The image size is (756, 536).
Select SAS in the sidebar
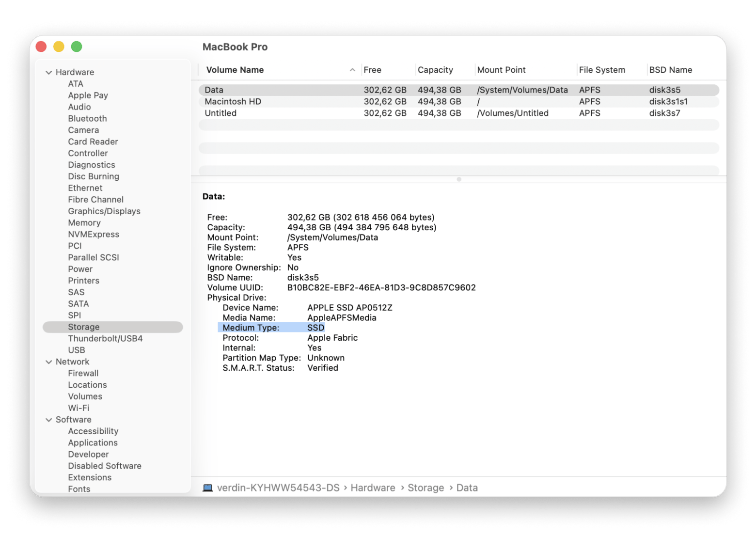[x=76, y=292]
